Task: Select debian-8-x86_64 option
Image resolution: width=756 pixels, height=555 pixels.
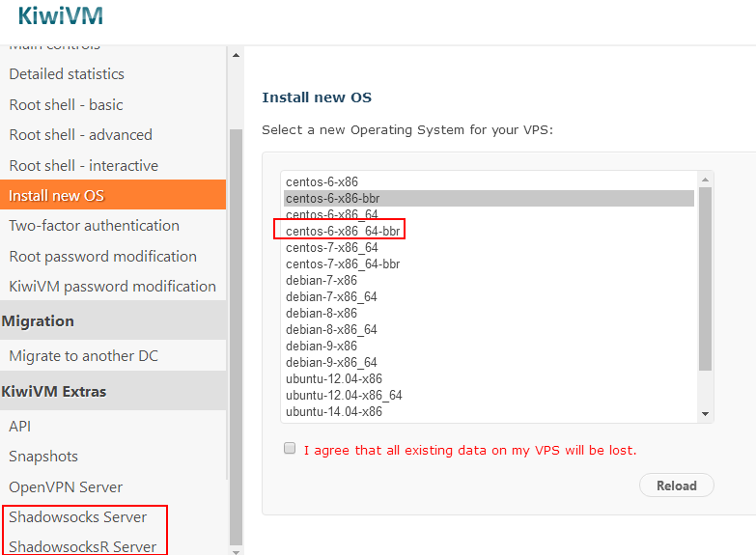Action: (x=489, y=329)
